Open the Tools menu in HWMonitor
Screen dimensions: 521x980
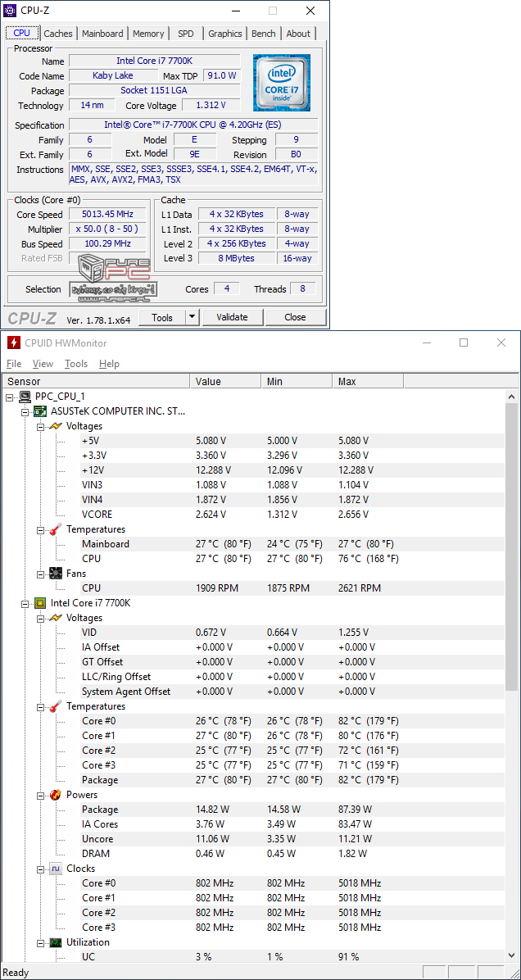click(76, 364)
